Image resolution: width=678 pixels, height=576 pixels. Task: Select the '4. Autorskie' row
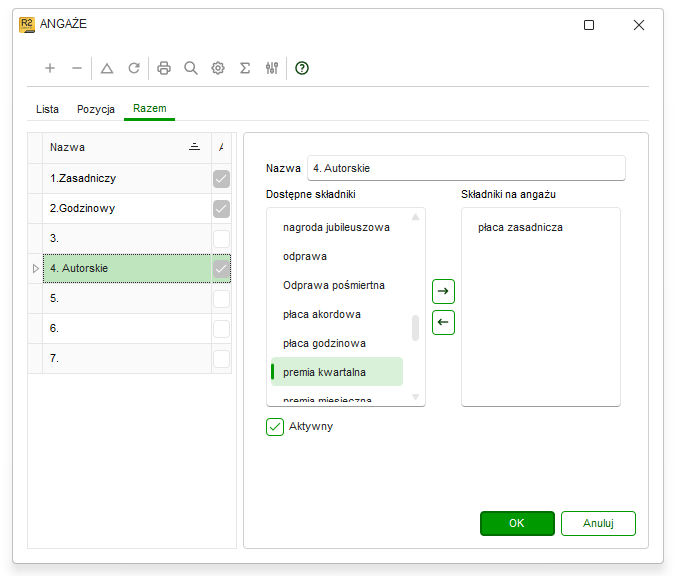tap(127, 269)
